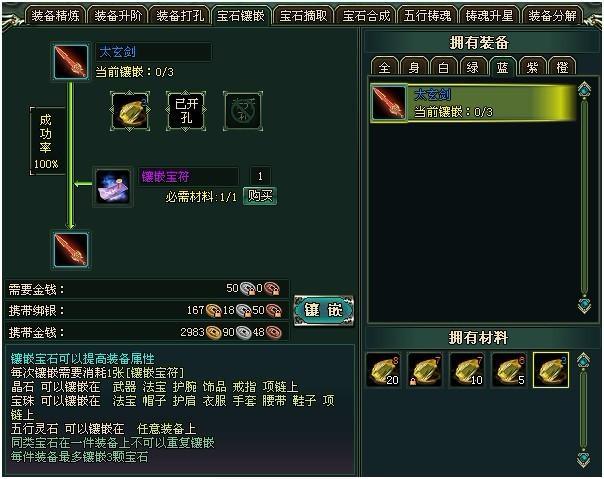The image size is (604, 479).
Task: Click the 镶嵌宝符 talisman material icon
Action: [x=113, y=187]
